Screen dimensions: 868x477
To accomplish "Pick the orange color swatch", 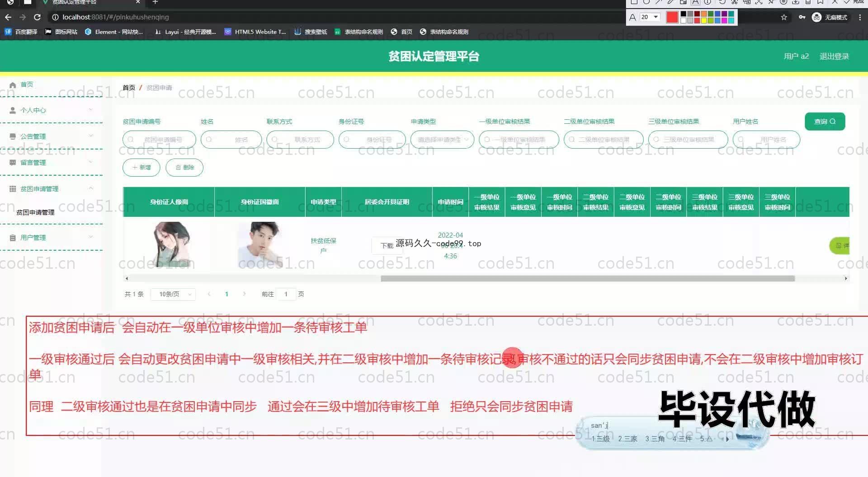I will click(x=704, y=14).
